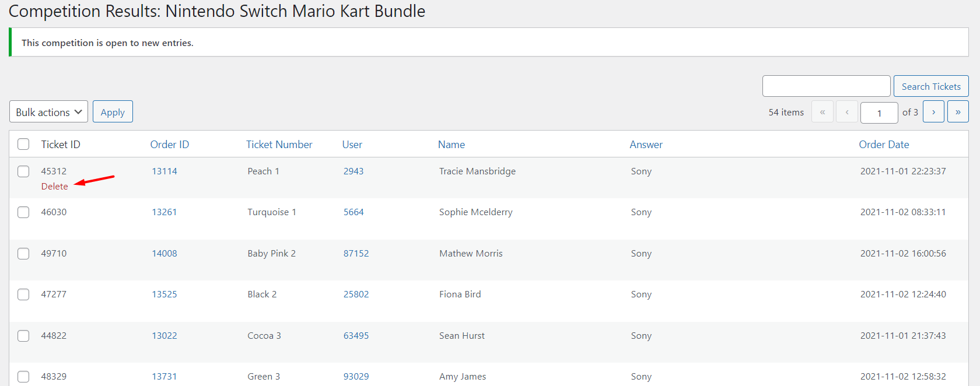Click the name Mathew Morris
Viewport: 980px width, 386px height.
pos(471,254)
